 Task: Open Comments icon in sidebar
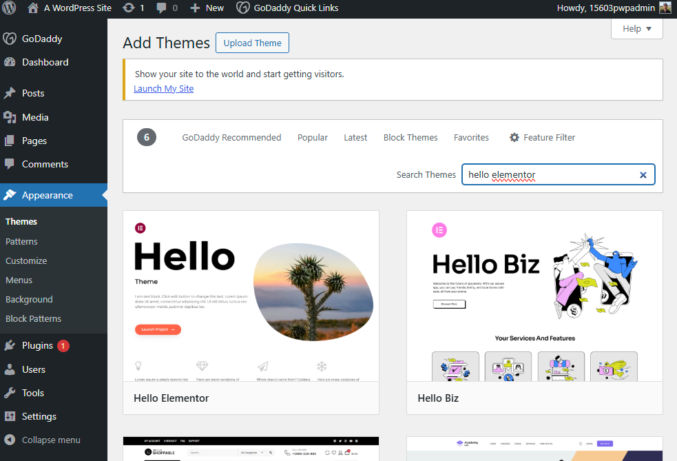tap(9, 164)
